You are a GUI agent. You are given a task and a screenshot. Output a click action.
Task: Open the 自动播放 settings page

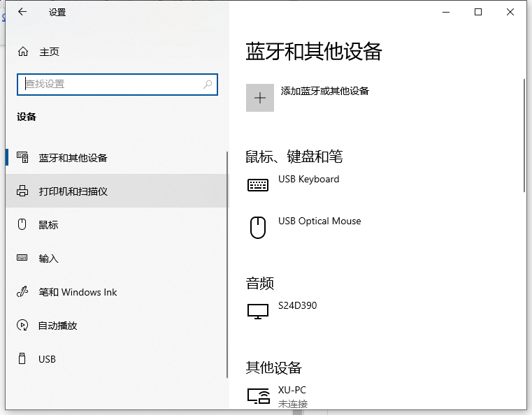57,326
